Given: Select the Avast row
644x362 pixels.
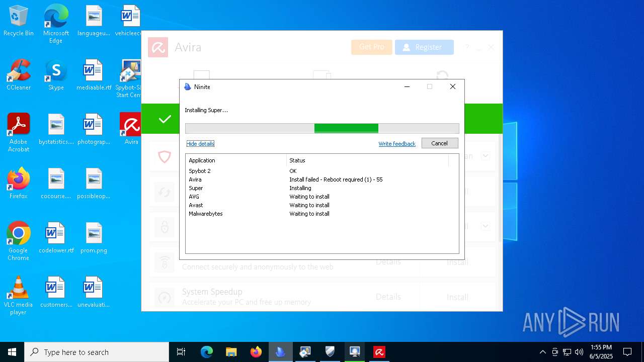Looking at the screenshot, I should (x=322, y=205).
